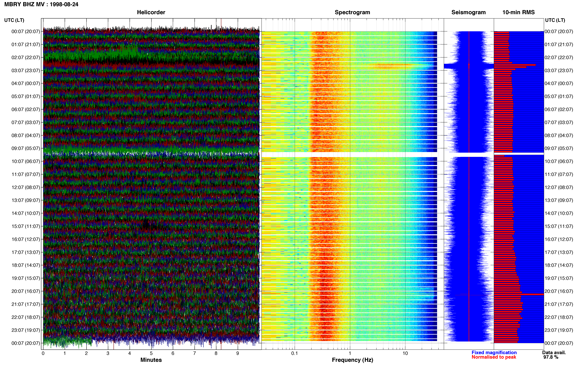The height and width of the screenshot is (368, 588).
Task: Click the 'Helicorder' panel heading
Action: pos(151,12)
